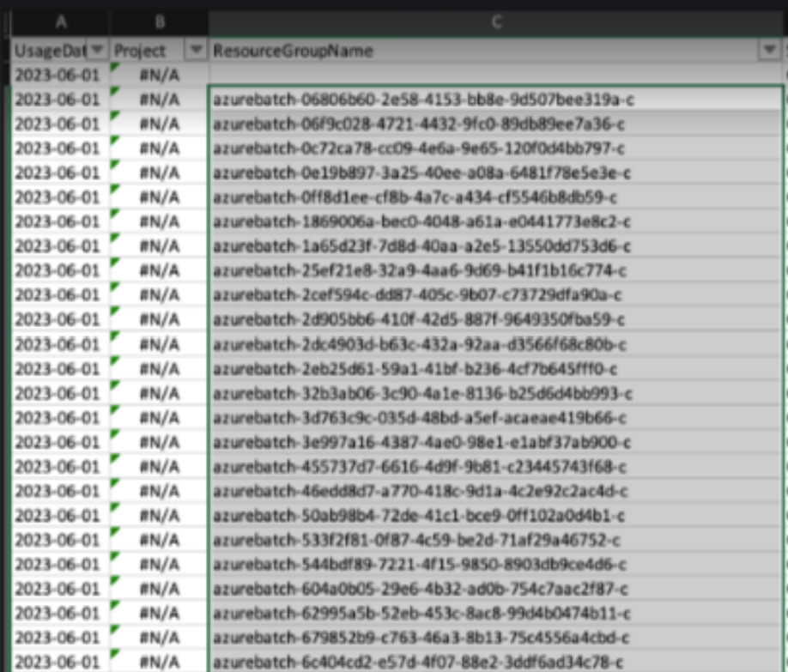Select cell azurebatch-25ef21e8-32a9-4aa6

(x=496, y=271)
